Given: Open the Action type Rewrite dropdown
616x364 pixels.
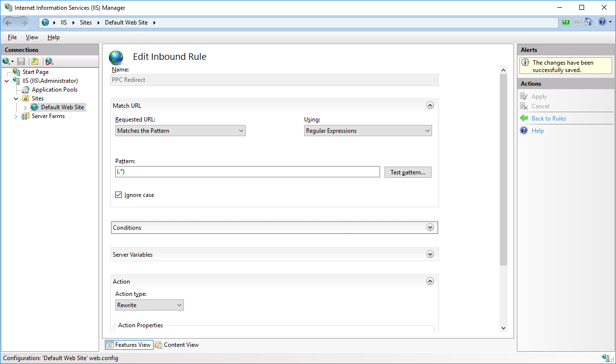Looking at the screenshot, I should tap(150, 305).
